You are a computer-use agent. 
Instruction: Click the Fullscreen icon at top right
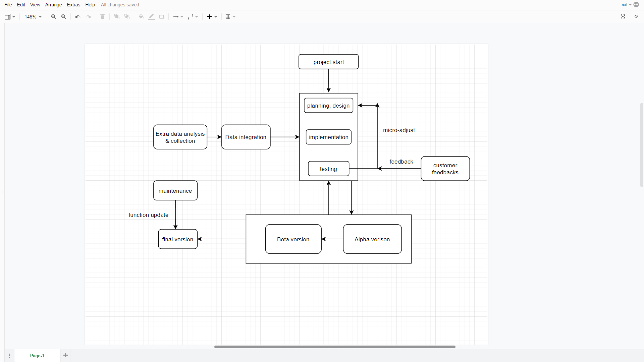[623, 16]
